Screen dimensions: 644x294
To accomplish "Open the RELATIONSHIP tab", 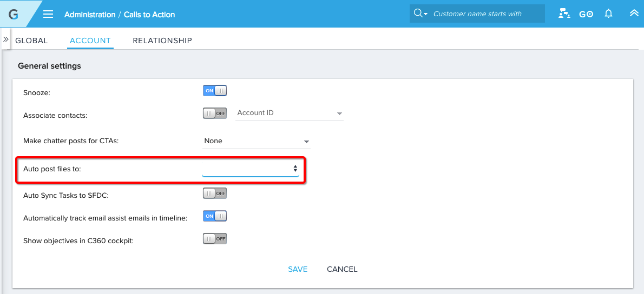I will tap(162, 41).
